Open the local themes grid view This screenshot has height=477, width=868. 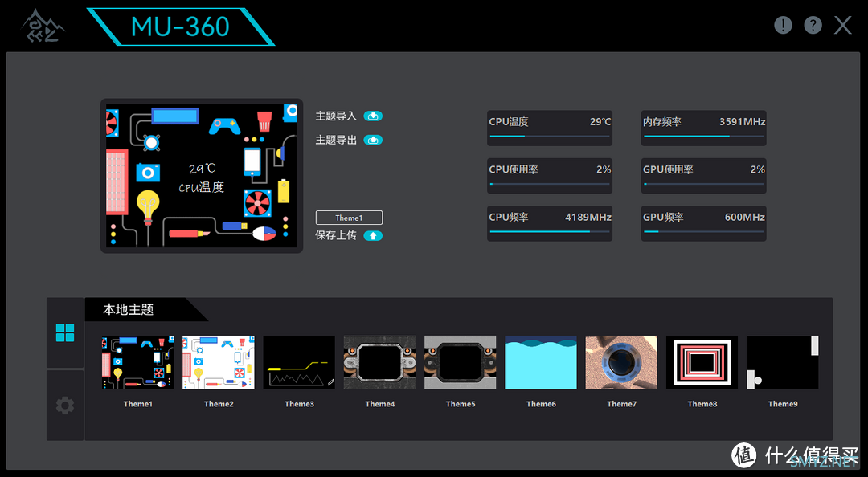click(65, 332)
